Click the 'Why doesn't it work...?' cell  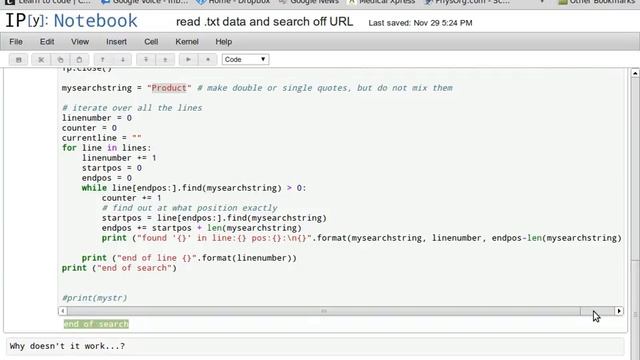(315, 346)
